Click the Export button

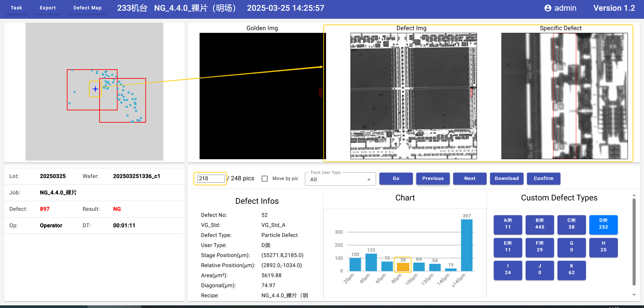coord(48,8)
